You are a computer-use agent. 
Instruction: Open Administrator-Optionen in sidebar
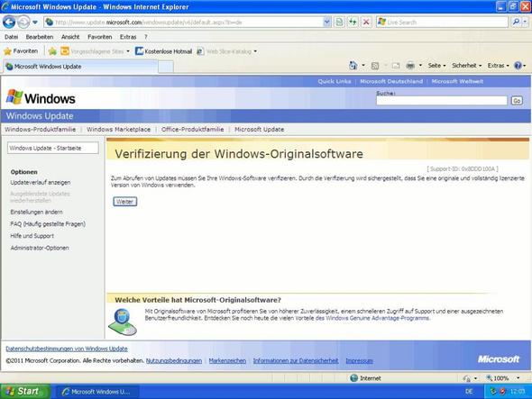point(40,248)
